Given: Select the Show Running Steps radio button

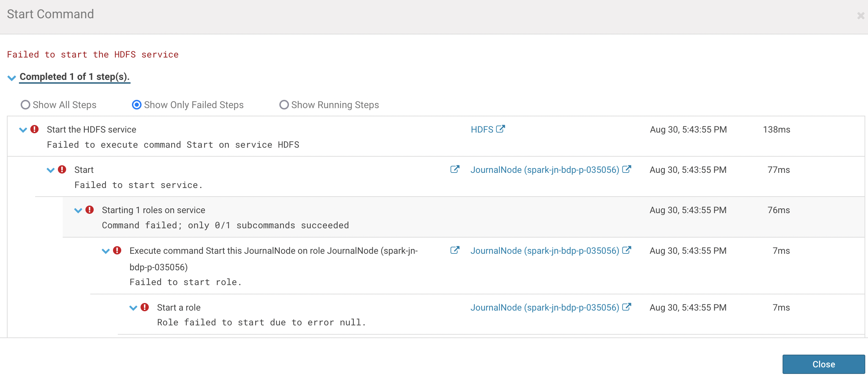Looking at the screenshot, I should (284, 105).
